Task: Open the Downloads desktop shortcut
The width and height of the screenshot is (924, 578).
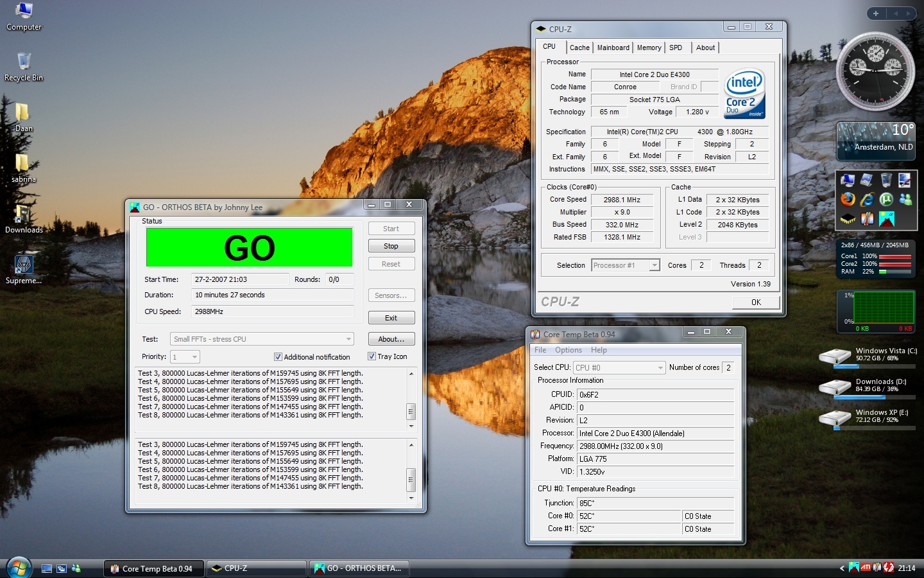Action: pos(24,219)
